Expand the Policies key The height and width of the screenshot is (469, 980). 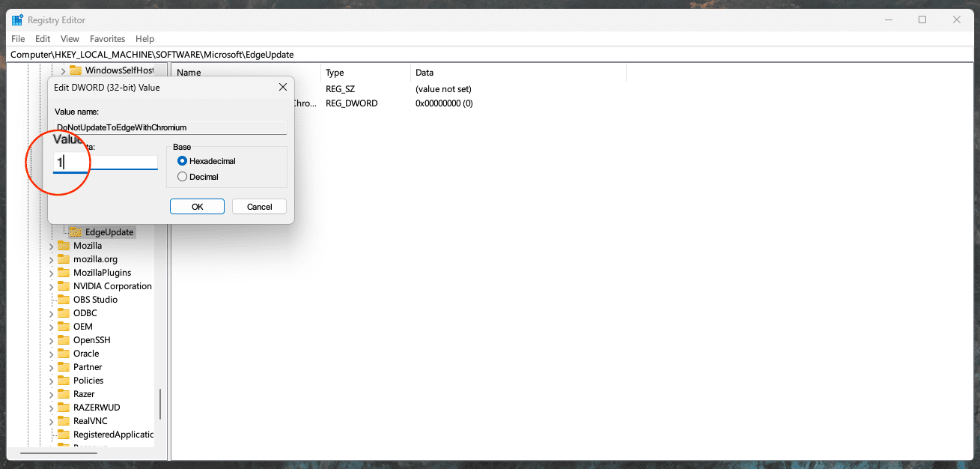[52, 381]
